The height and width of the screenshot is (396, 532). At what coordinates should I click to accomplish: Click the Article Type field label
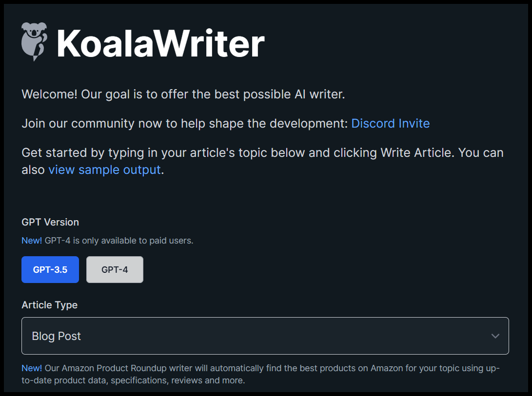[50, 305]
